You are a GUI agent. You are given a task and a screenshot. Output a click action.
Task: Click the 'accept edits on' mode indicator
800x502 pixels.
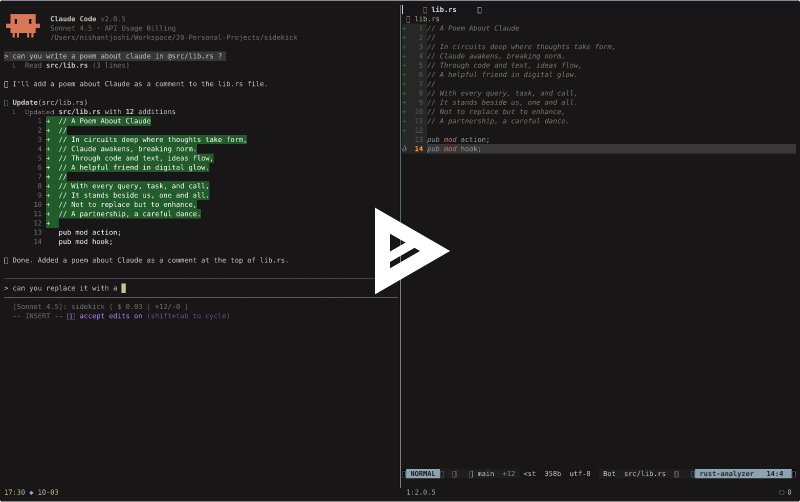pos(111,316)
